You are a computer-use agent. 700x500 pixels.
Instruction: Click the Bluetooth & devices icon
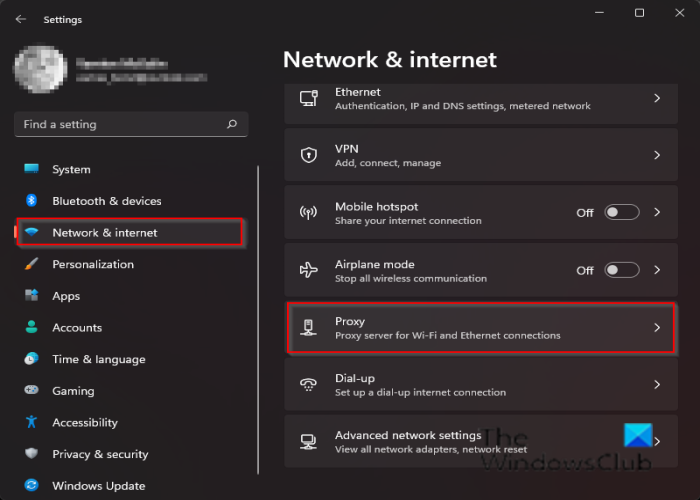(x=31, y=201)
